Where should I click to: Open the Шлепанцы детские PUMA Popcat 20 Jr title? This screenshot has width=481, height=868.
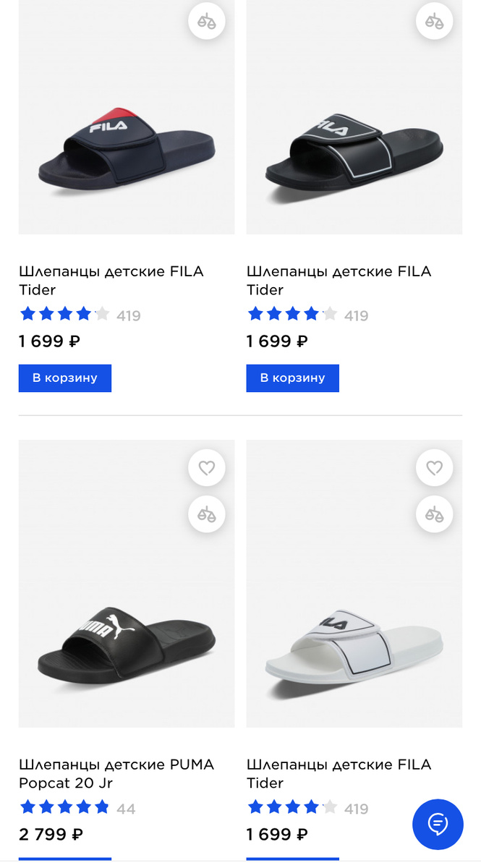pyautogui.click(x=116, y=774)
